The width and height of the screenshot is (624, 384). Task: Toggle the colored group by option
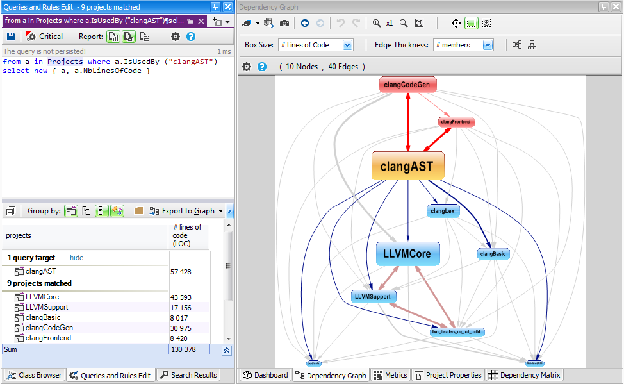coord(117,211)
